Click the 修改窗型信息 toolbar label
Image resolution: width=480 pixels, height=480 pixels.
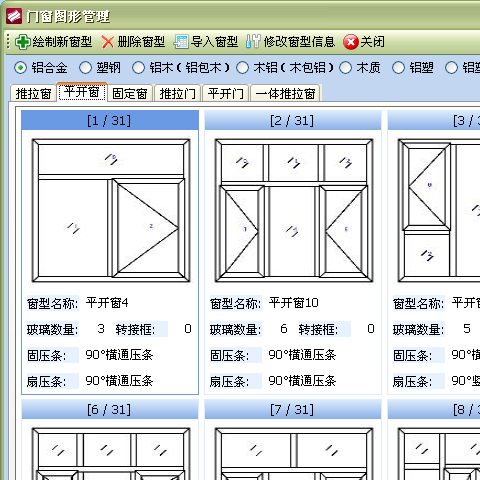299,42
